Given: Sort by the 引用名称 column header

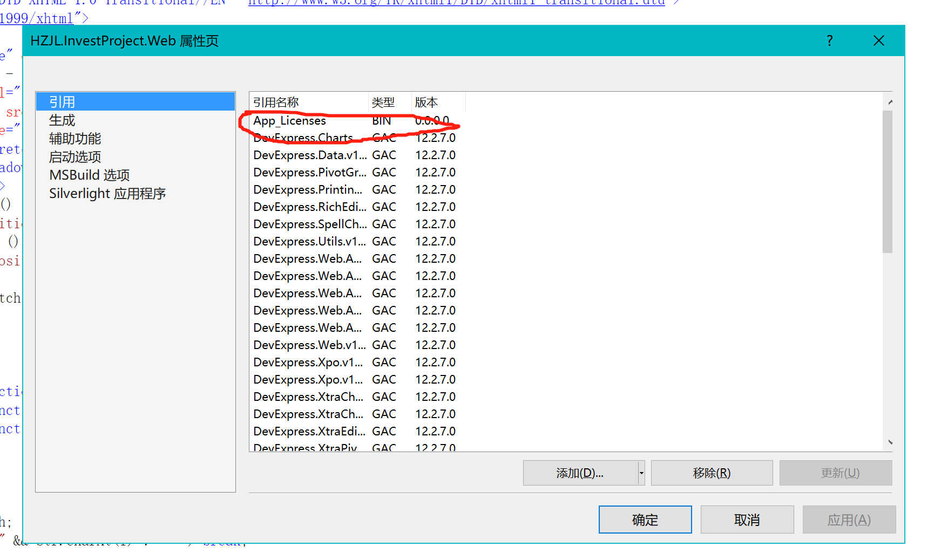Looking at the screenshot, I should 309,102.
